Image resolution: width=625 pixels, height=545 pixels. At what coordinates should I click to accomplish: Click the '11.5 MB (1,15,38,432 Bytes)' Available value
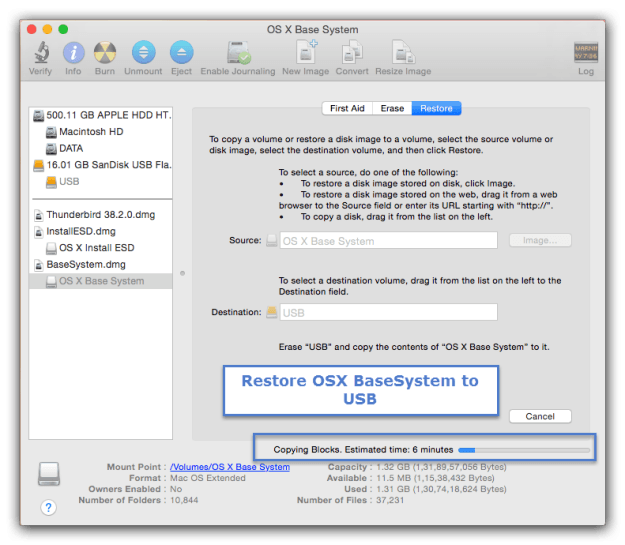click(435, 478)
